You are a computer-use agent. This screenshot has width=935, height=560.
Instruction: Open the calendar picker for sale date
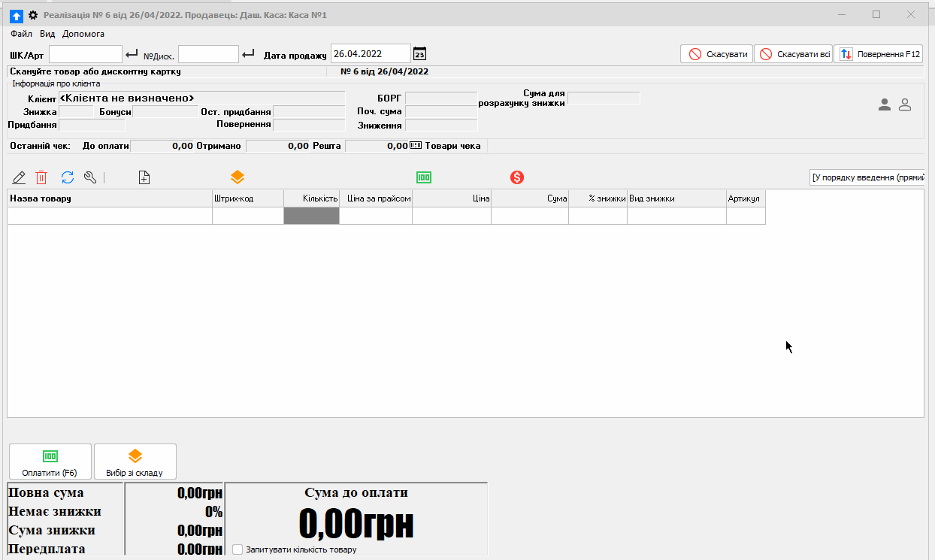point(420,54)
